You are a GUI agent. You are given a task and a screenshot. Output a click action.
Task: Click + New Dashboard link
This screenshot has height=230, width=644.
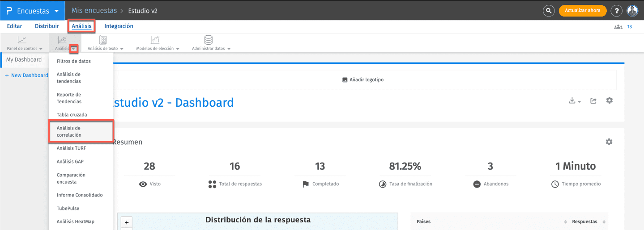[x=26, y=75]
